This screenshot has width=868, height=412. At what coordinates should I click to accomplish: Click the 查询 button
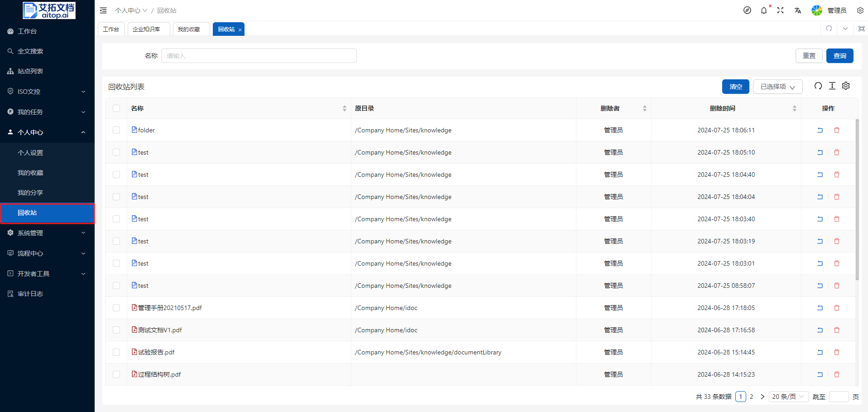[839, 56]
